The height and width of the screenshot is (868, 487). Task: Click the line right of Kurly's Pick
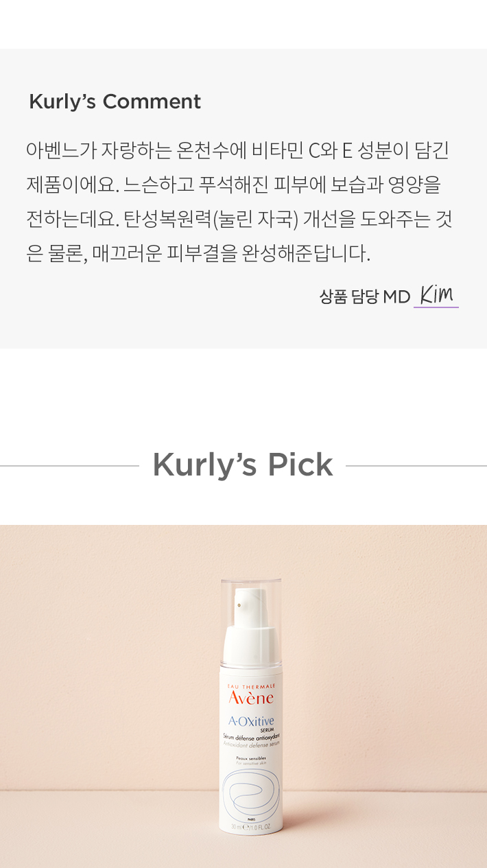pos(416,466)
